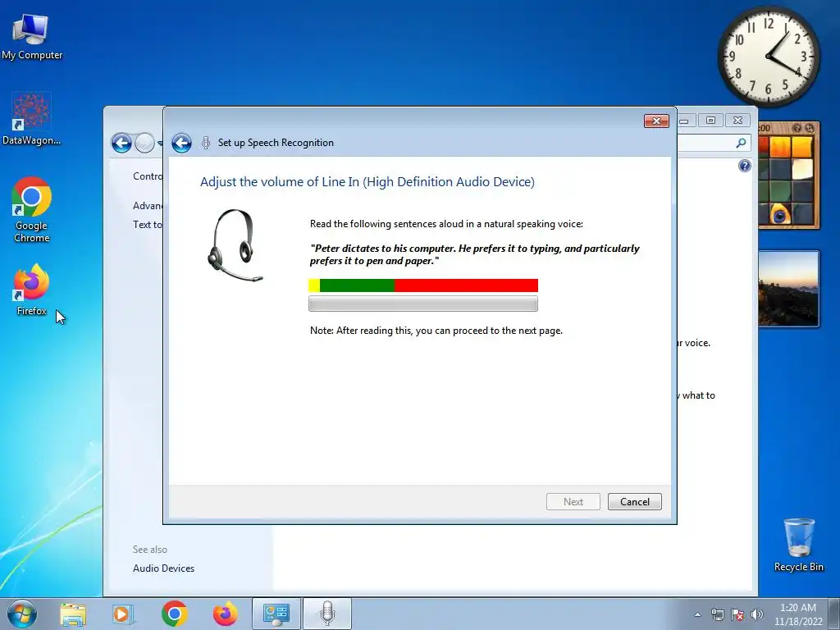Minimize the Control Panel background window
The height and width of the screenshot is (630, 840).
685,121
